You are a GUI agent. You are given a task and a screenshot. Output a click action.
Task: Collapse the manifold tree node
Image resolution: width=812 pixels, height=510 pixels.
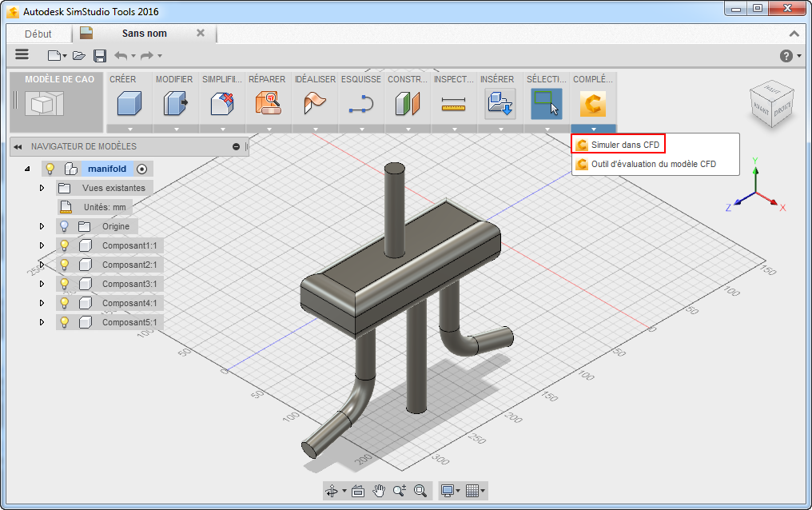click(27, 169)
